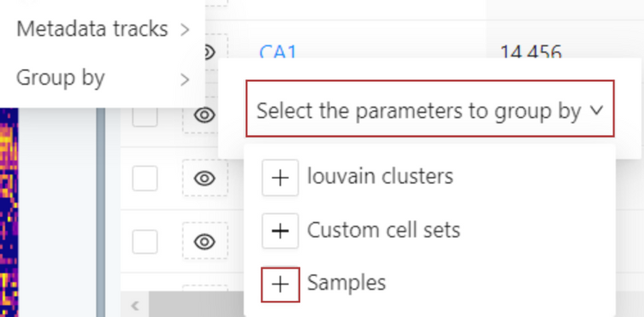Open the 'Select the parameters to group by' field
644x317 pixels.
point(430,109)
